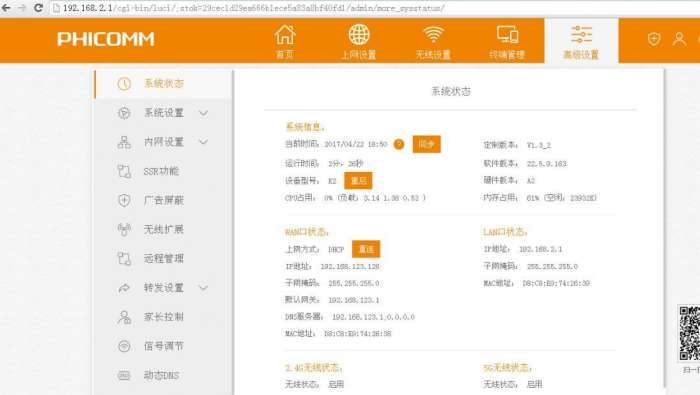Viewport: 700px width, 395px height.
Task: Click WAN IP address 192.168.123.128
Action: point(350,266)
